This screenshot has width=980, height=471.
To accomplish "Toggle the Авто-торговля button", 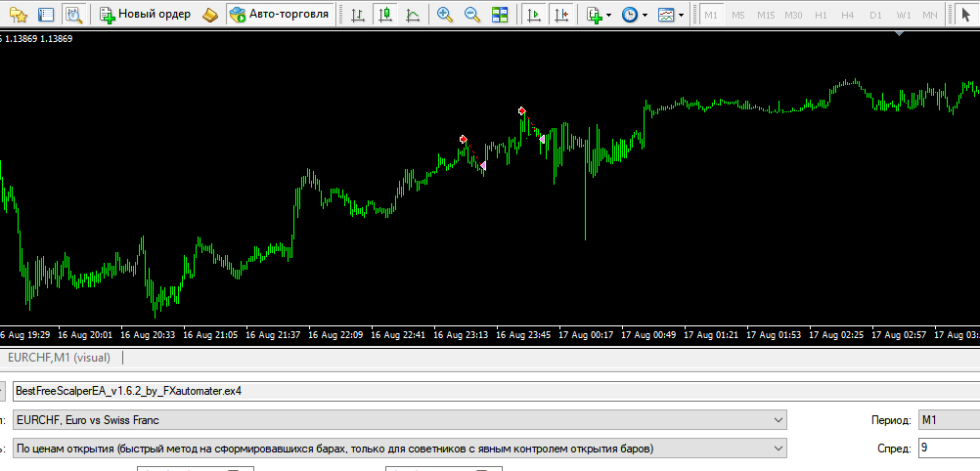I will click(x=279, y=15).
